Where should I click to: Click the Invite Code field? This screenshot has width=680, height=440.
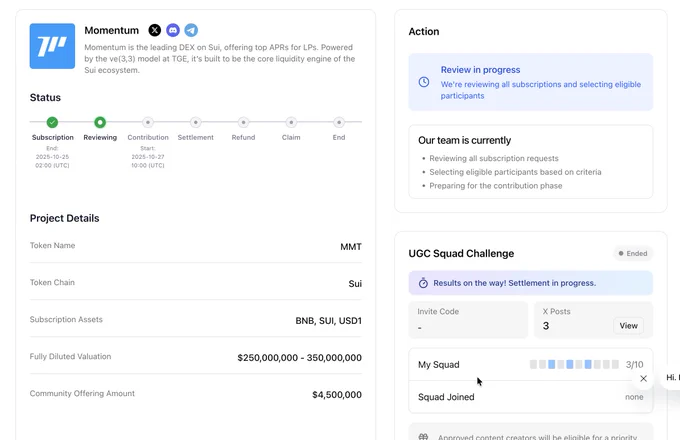(x=468, y=320)
